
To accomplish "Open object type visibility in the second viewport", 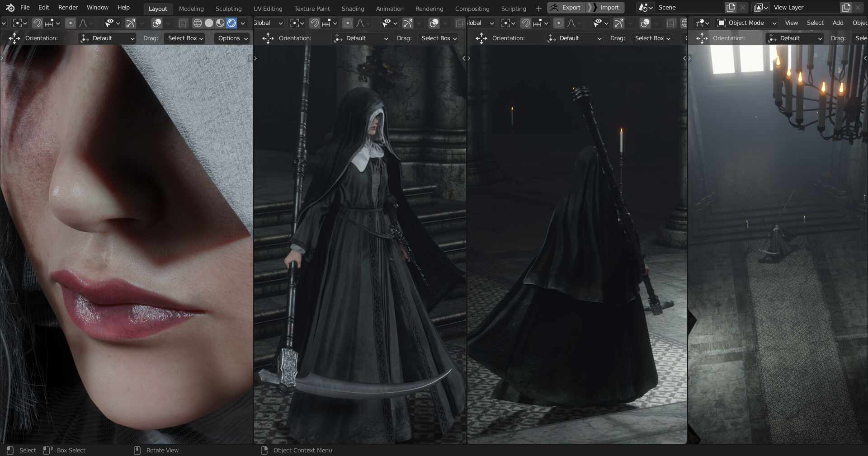I will tap(389, 23).
